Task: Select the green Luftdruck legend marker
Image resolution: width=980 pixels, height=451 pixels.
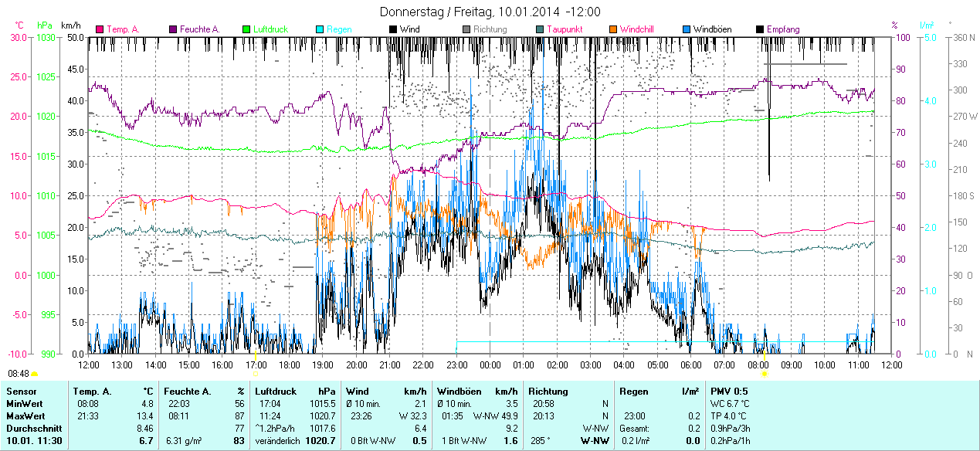Action: [x=247, y=29]
